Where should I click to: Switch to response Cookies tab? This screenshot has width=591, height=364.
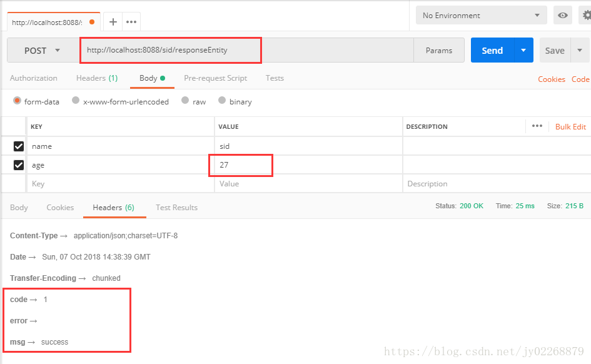[60, 207]
